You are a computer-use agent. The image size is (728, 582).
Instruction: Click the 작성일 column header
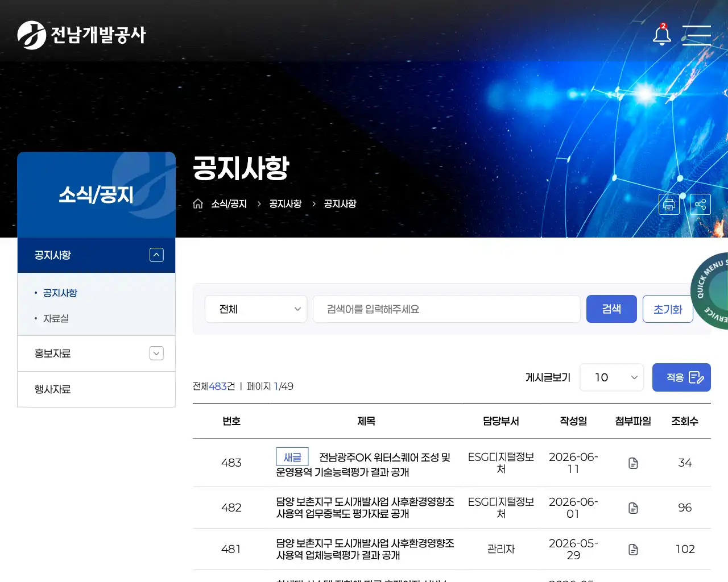(573, 421)
